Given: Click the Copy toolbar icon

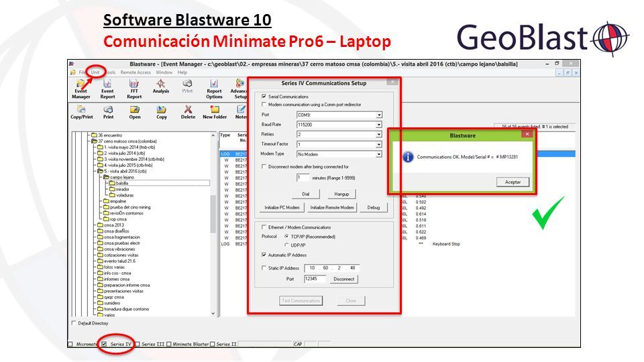Looking at the screenshot, I should pos(162,112).
